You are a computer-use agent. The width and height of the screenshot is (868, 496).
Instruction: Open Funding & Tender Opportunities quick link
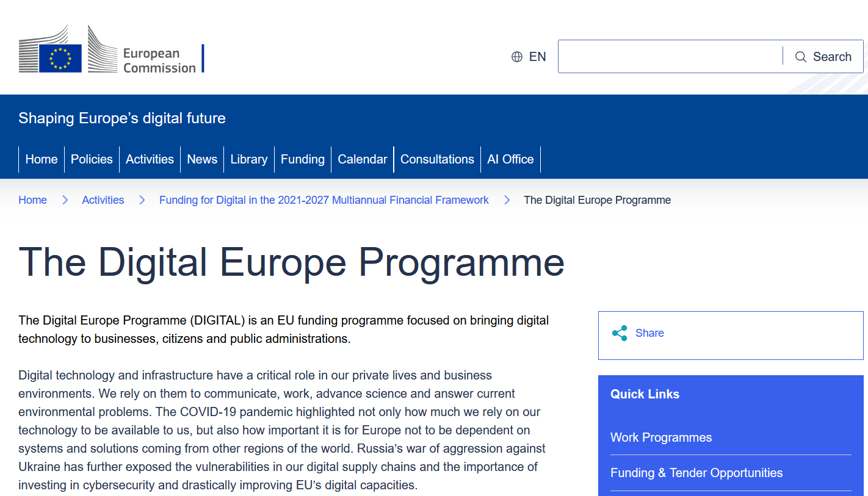[696, 473]
